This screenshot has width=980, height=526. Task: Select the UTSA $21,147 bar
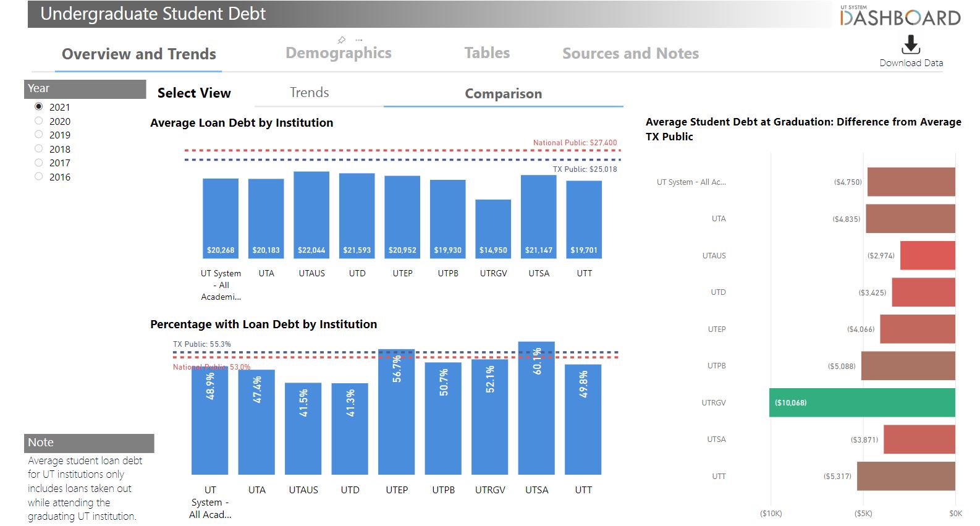point(539,217)
